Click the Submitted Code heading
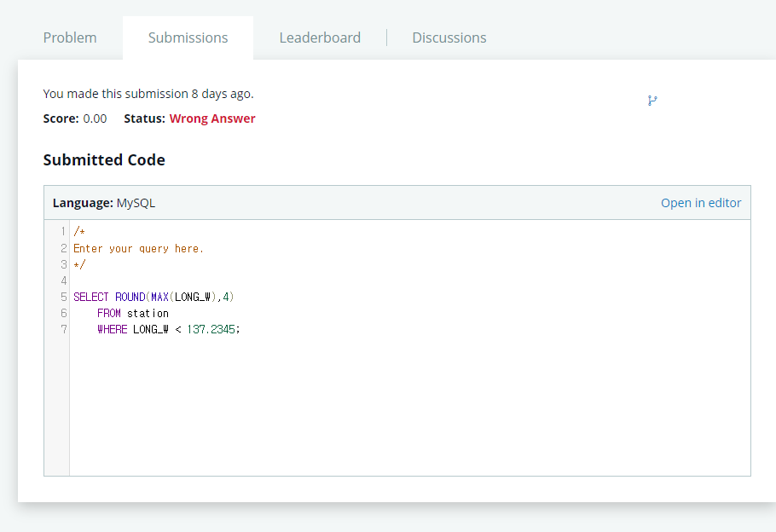 click(x=104, y=159)
